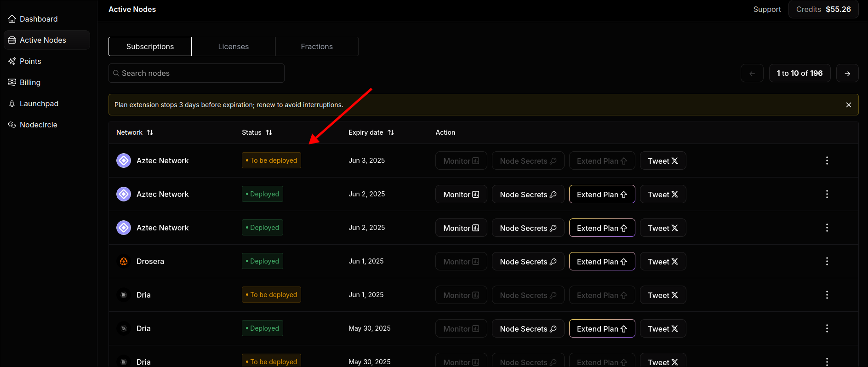Click Dria logo in Jun 1 row
868x367 pixels.
124,295
